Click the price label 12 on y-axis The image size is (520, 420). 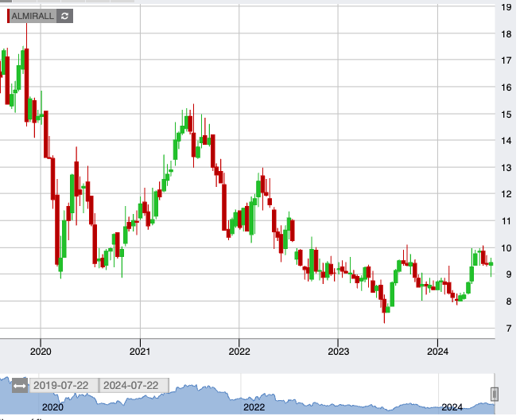(x=506, y=194)
